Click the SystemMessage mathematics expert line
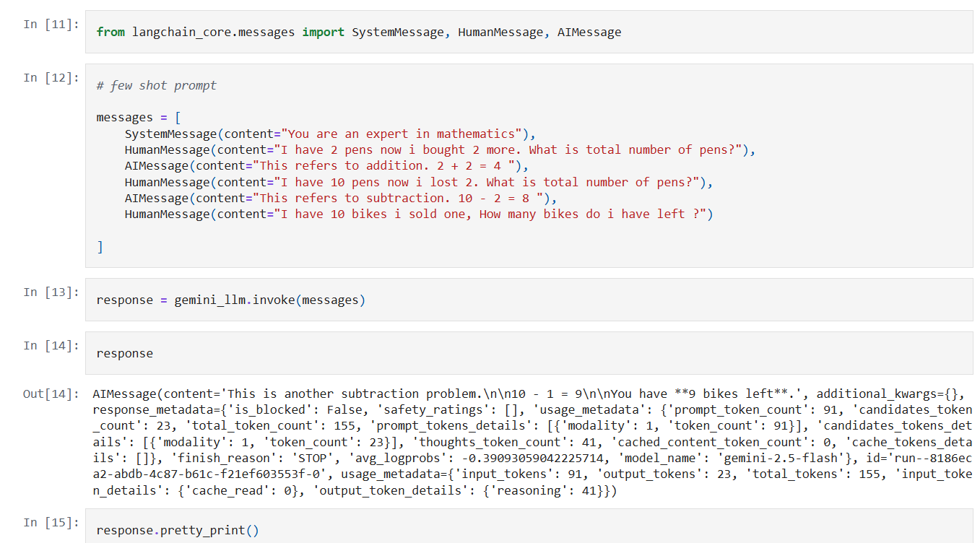The width and height of the screenshot is (980, 543). click(x=329, y=134)
